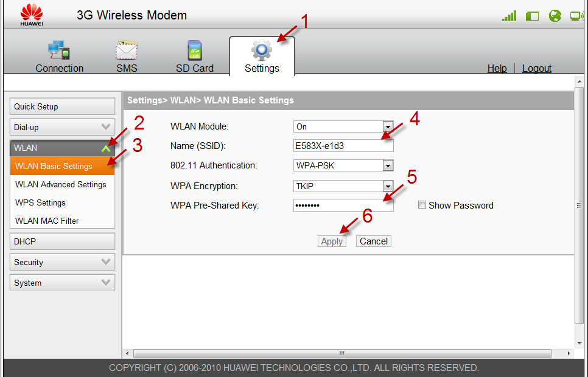The width and height of the screenshot is (588, 377).
Task: Click the Name (SSID) input field
Action: click(x=343, y=146)
